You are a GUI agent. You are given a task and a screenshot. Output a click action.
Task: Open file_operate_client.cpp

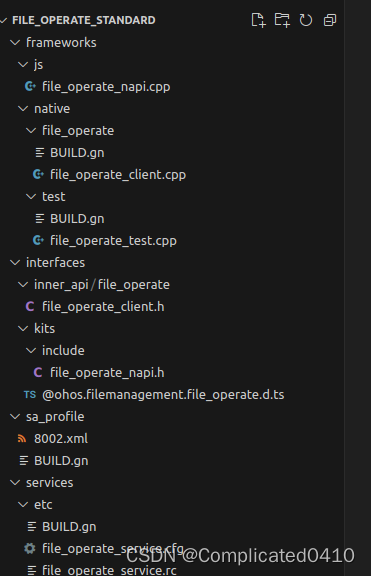[118, 174]
